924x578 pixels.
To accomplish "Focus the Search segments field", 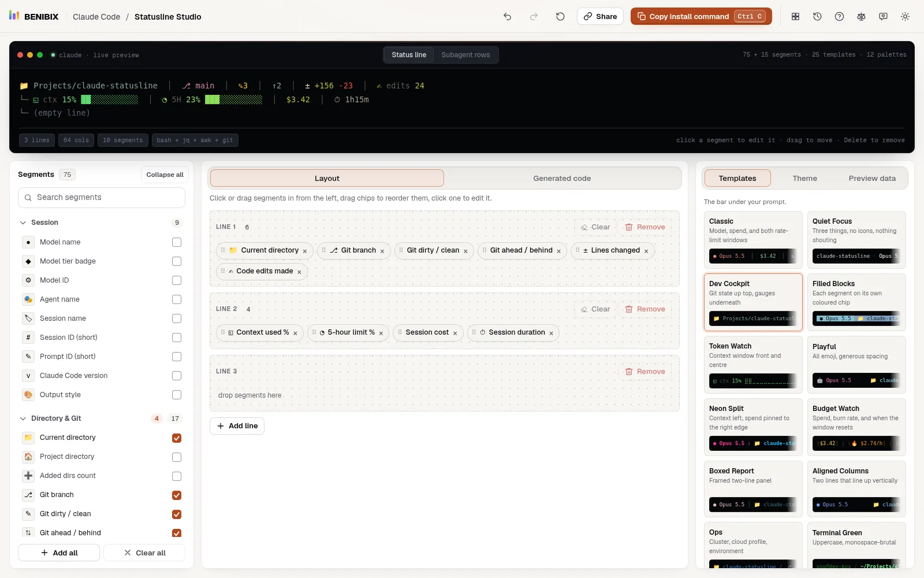I will coord(102,198).
